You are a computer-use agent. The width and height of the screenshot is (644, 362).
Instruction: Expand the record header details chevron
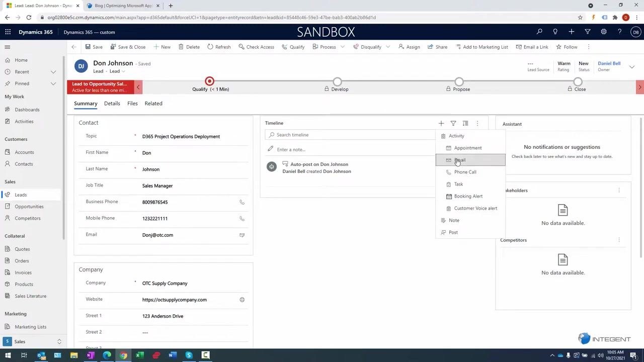tap(632, 66)
